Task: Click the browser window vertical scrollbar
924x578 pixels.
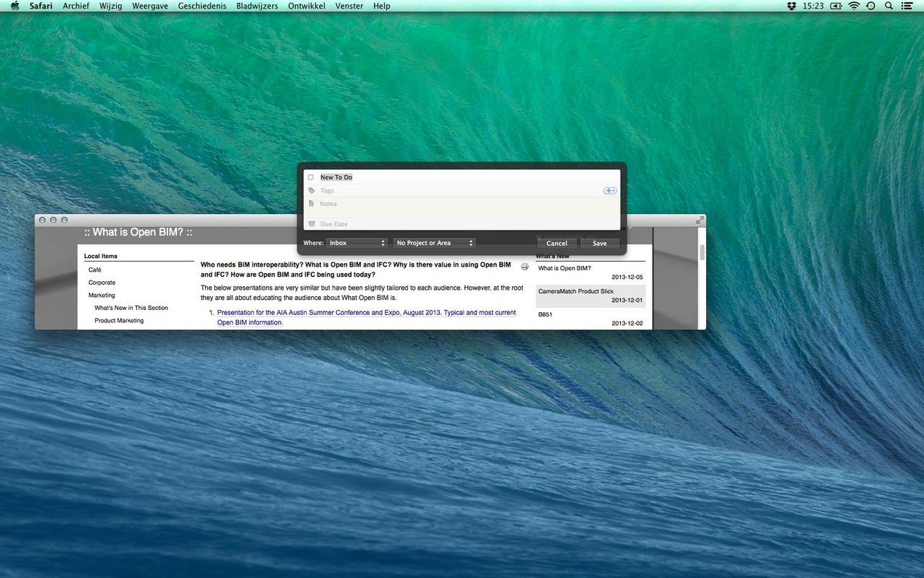Action: point(702,252)
